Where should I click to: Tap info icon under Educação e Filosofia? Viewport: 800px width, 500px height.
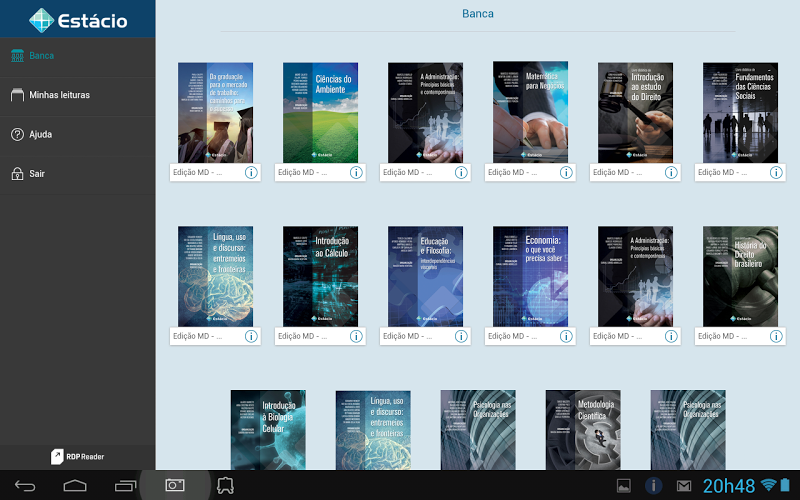[x=461, y=336]
